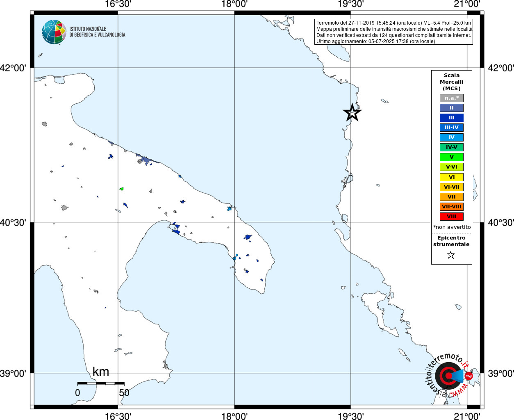Click the legend star under Epicentro strumentale
Viewport: 514px width, 420px height.
tap(451, 255)
